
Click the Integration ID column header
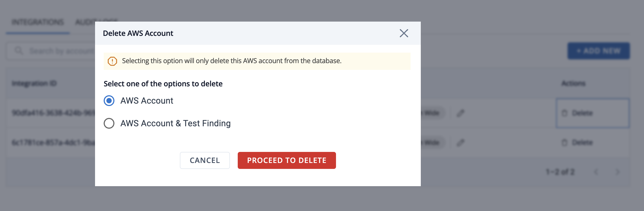(x=34, y=84)
